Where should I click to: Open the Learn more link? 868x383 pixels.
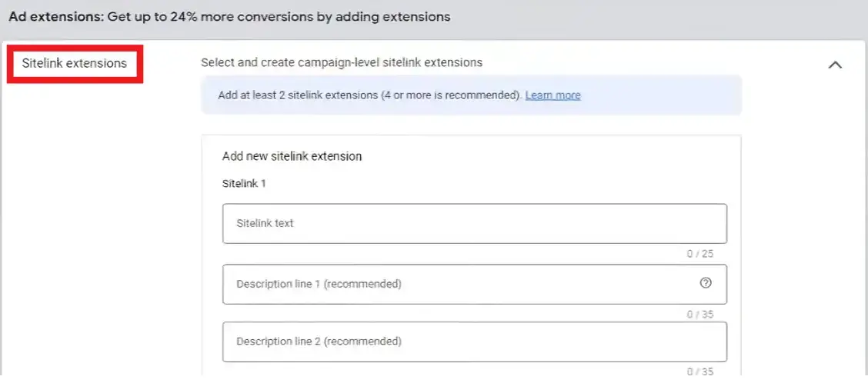(553, 95)
